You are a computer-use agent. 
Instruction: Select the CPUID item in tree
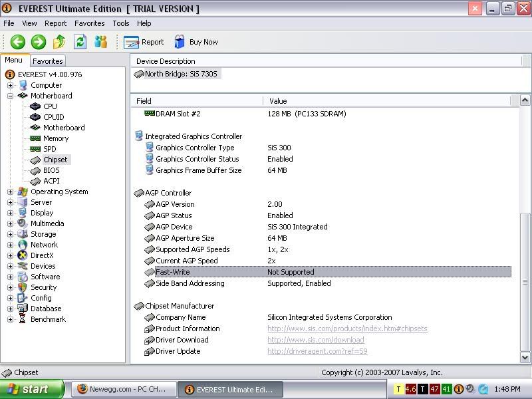click(54, 117)
